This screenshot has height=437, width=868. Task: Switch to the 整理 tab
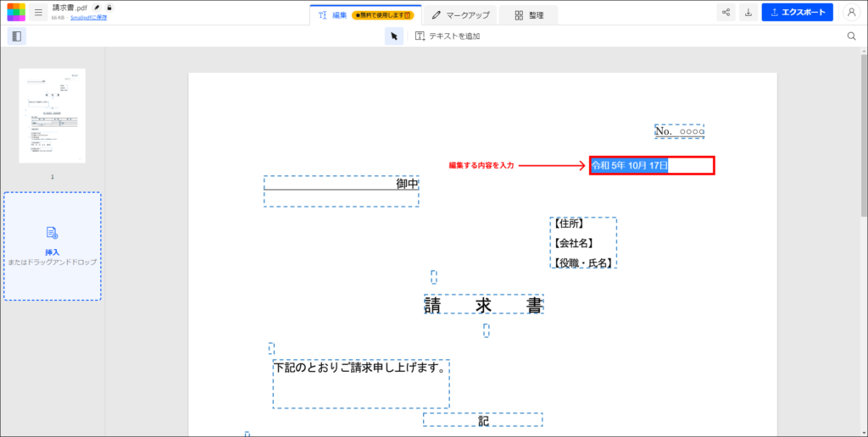point(529,15)
